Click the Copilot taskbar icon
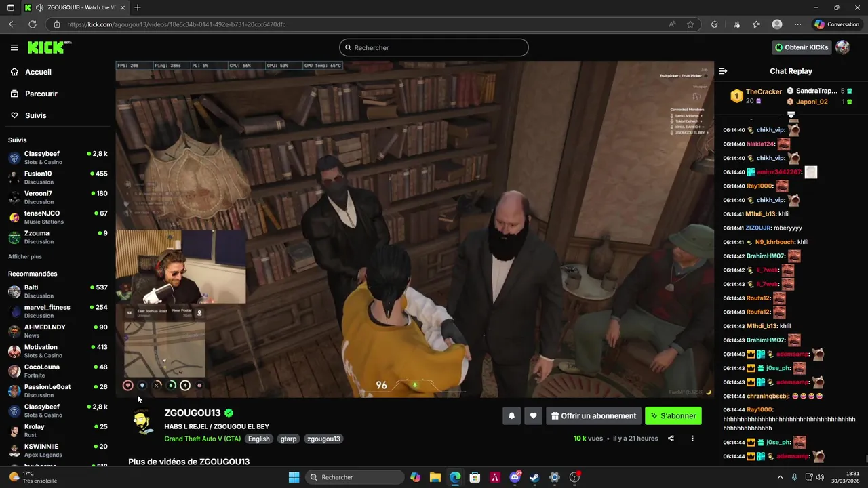868x488 pixels. click(415, 477)
